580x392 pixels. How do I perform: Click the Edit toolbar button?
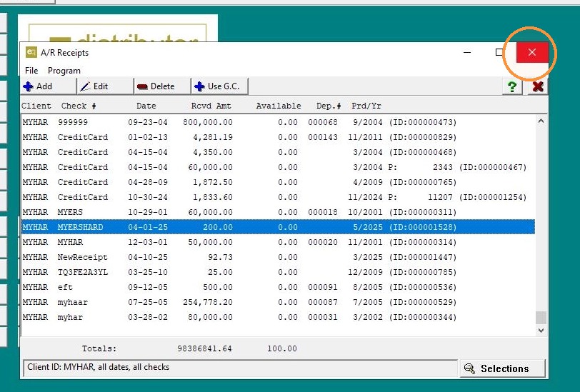coord(105,86)
